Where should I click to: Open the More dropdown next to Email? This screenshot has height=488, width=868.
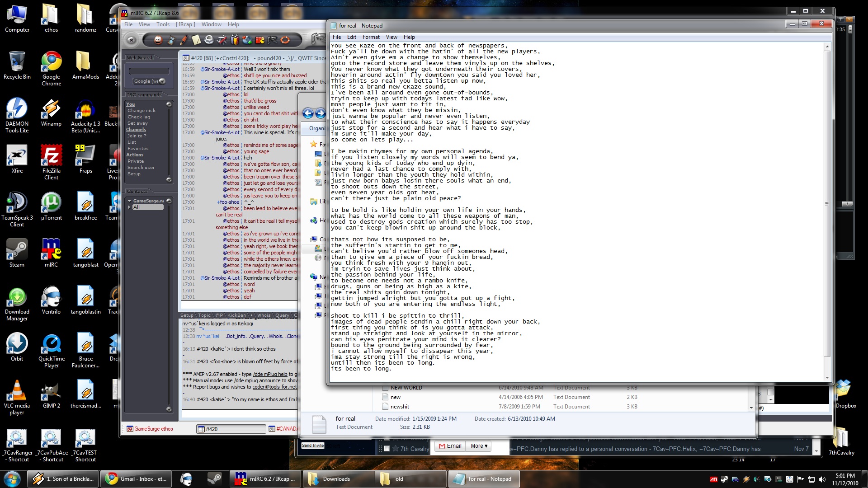click(x=479, y=446)
